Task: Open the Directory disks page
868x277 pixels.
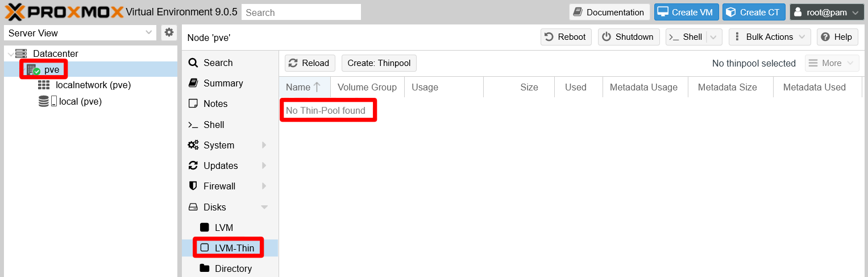Action: click(230, 268)
